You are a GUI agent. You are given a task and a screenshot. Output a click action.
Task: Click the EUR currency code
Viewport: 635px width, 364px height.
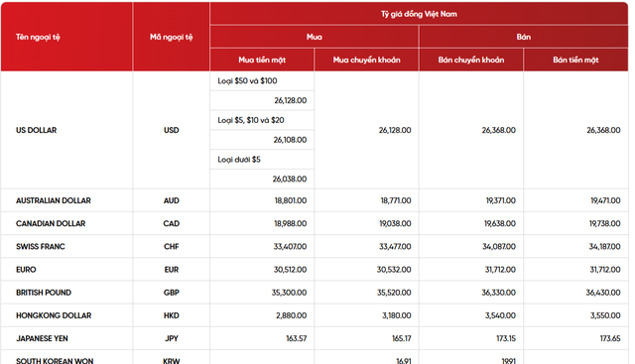tap(172, 270)
